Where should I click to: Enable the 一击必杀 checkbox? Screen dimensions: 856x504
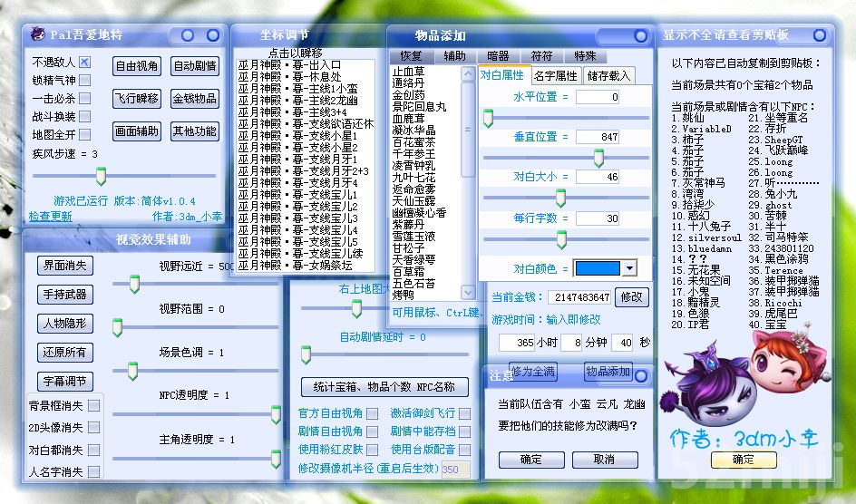(x=85, y=98)
